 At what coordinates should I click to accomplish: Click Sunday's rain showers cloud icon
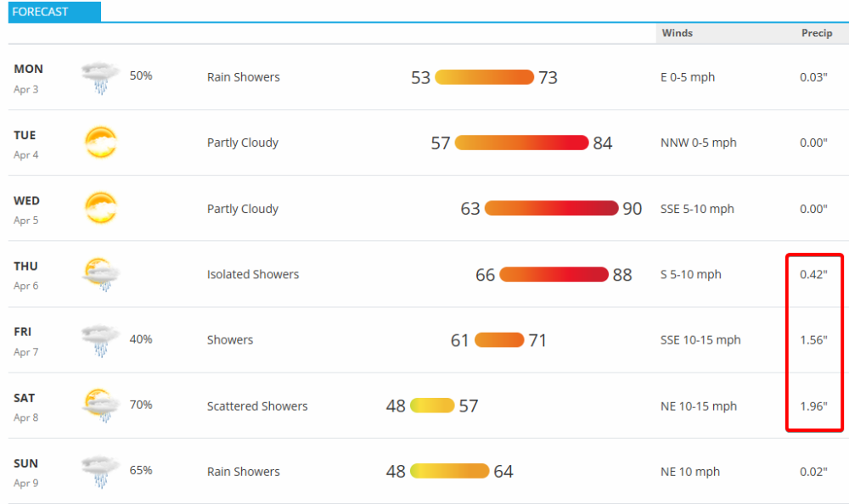(100, 472)
